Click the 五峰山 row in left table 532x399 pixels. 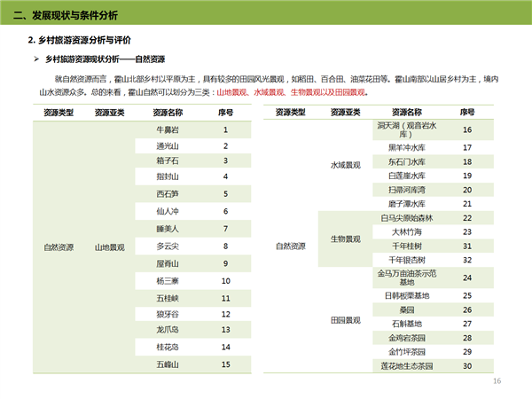click(x=168, y=364)
